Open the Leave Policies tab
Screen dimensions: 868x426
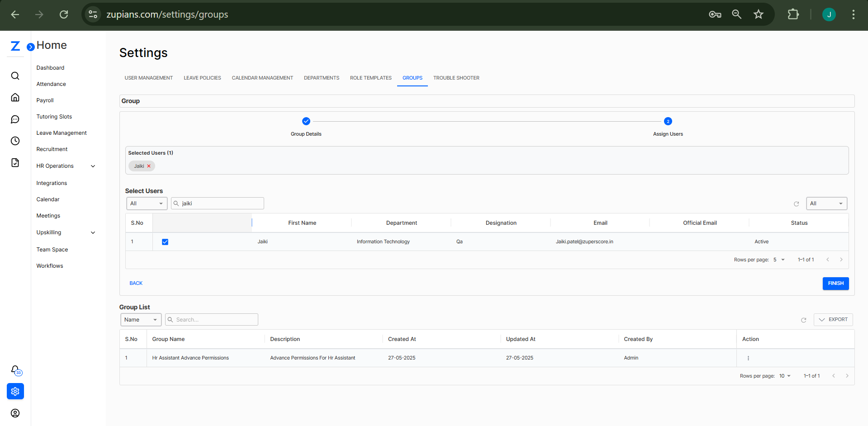[x=202, y=78]
